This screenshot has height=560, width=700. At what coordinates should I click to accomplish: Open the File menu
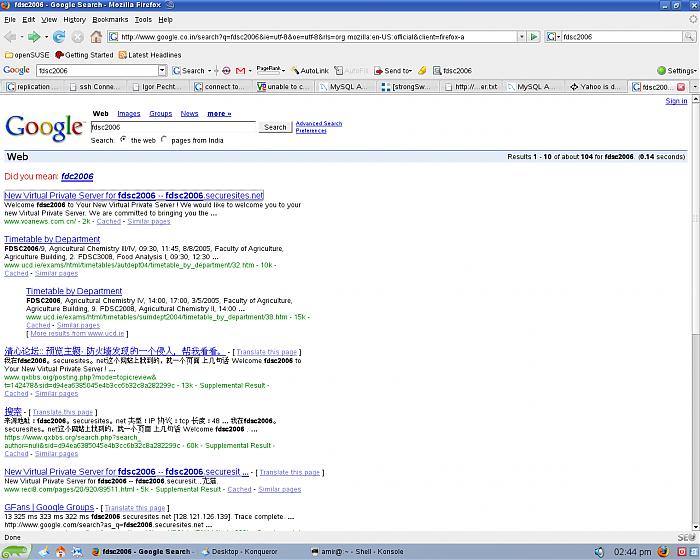[10, 20]
